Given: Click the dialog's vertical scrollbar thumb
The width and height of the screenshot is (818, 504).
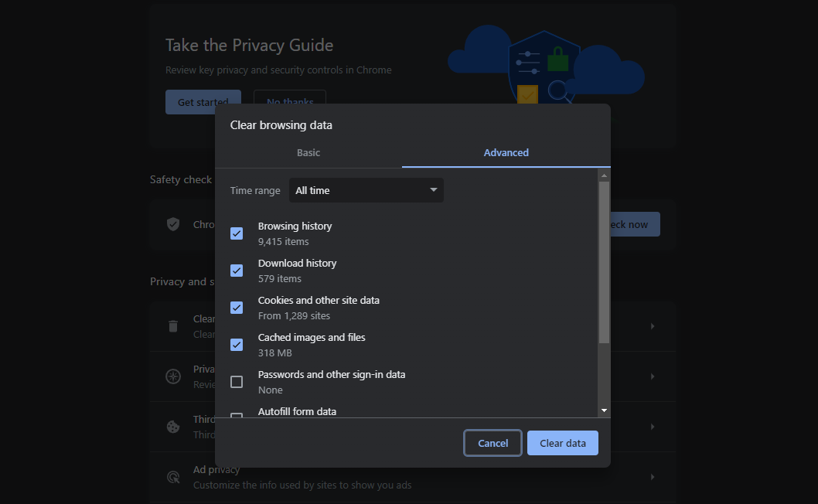Looking at the screenshot, I should (604, 263).
